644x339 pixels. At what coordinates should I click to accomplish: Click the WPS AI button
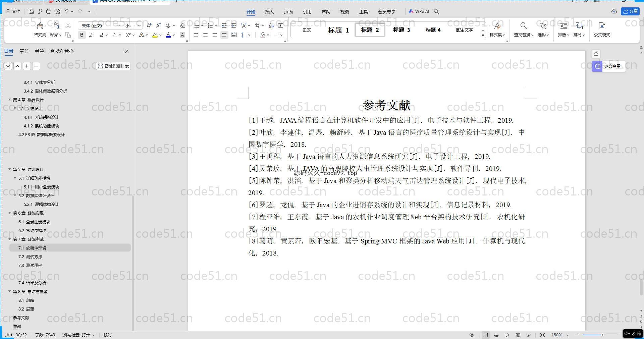tap(419, 11)
